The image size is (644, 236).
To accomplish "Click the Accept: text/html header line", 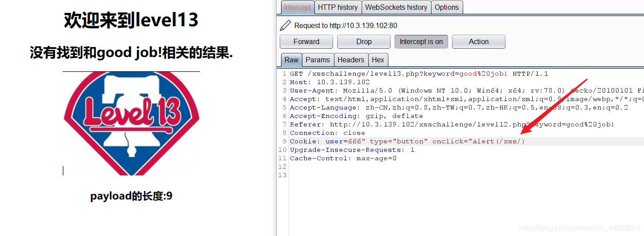I will tap(466, 99).
